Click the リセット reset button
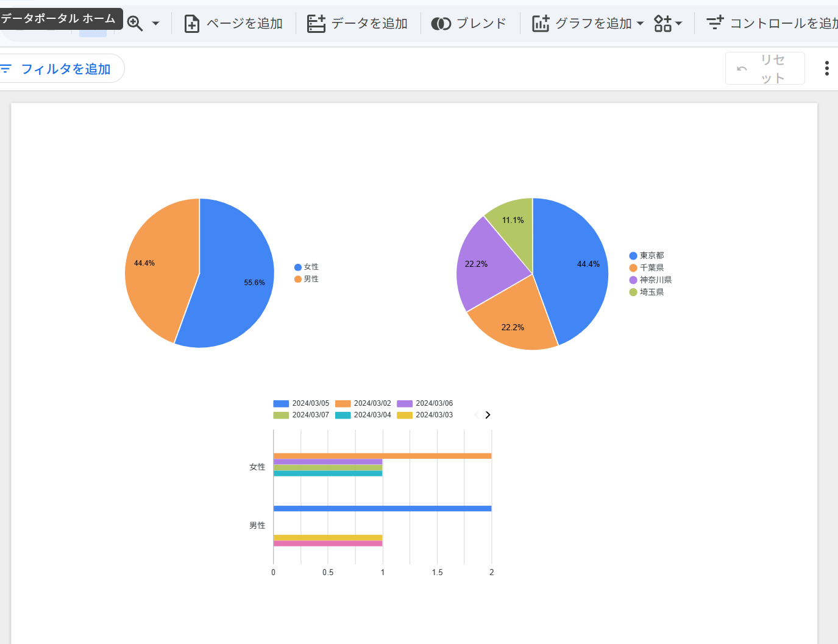The width and height of the screenshot is (838, 644). point(765,68)
